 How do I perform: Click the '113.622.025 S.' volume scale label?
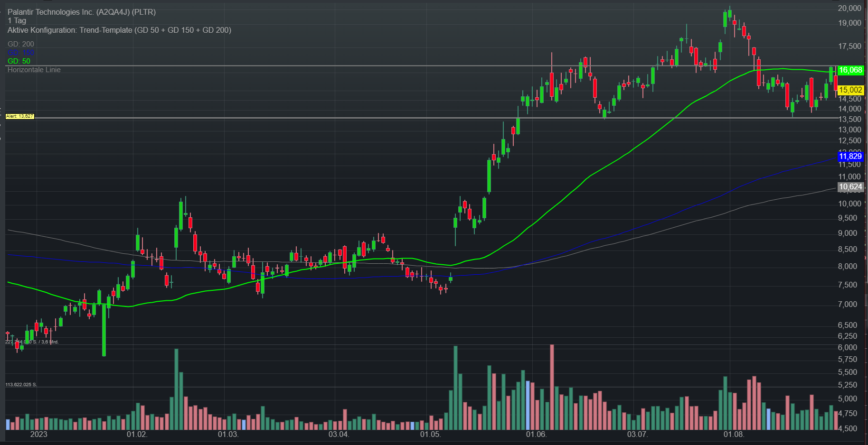pos(21,384)
